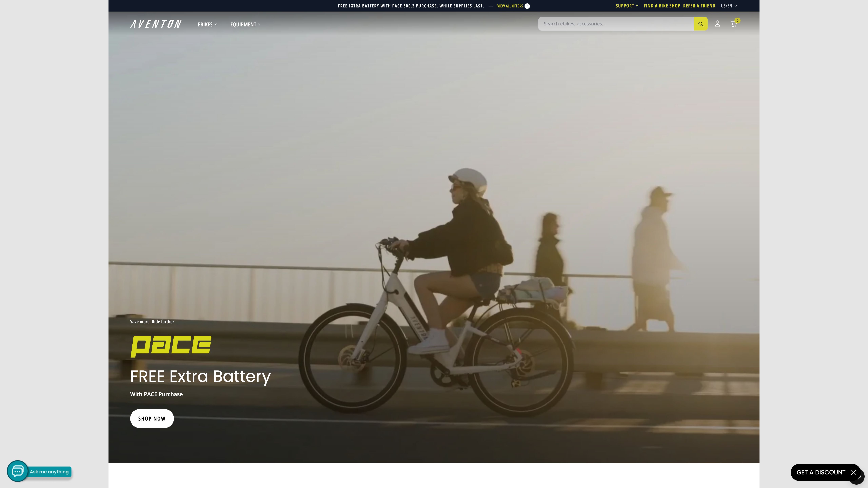
Task: Open FIND A BIKE SHOP link
Action: point(662,6)
